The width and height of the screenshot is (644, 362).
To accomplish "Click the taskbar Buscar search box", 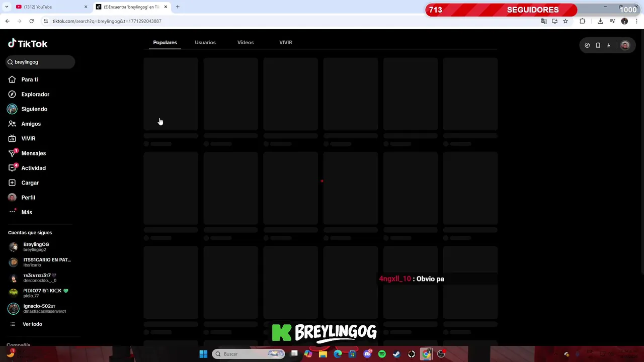I will pyautogui.click(x=249, y=354).
